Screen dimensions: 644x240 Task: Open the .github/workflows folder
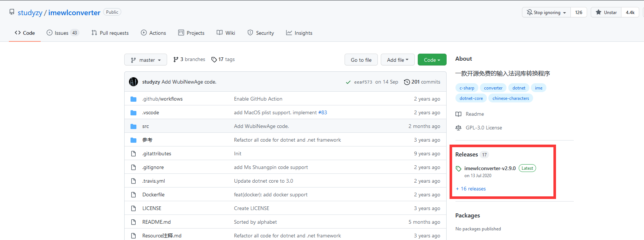click(x=162, y=99)
